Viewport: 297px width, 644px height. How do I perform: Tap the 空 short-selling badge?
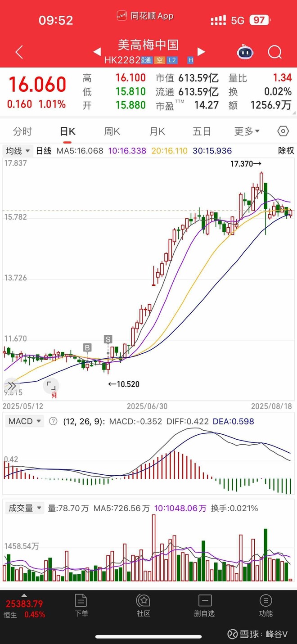pos(159,60)
